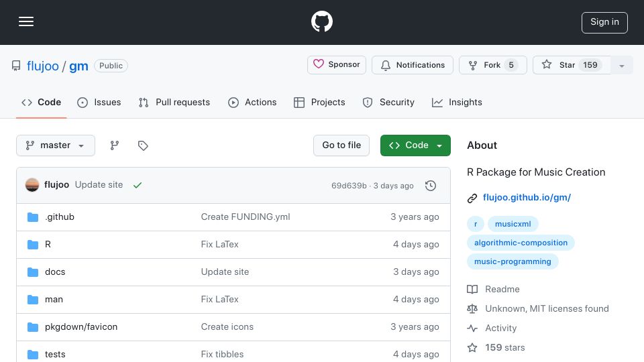
Task: Select the 'musicxml' topic tag
Action: [x=513, y=224]
